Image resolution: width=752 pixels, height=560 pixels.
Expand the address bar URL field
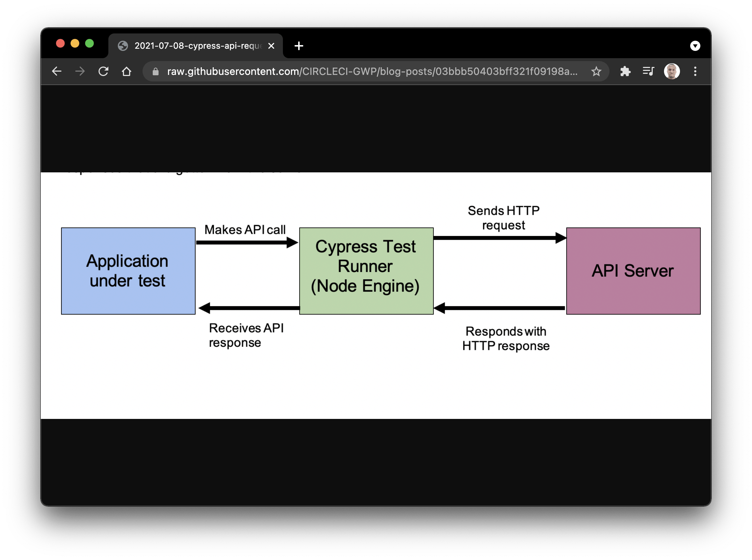click(x=364, y=71)
